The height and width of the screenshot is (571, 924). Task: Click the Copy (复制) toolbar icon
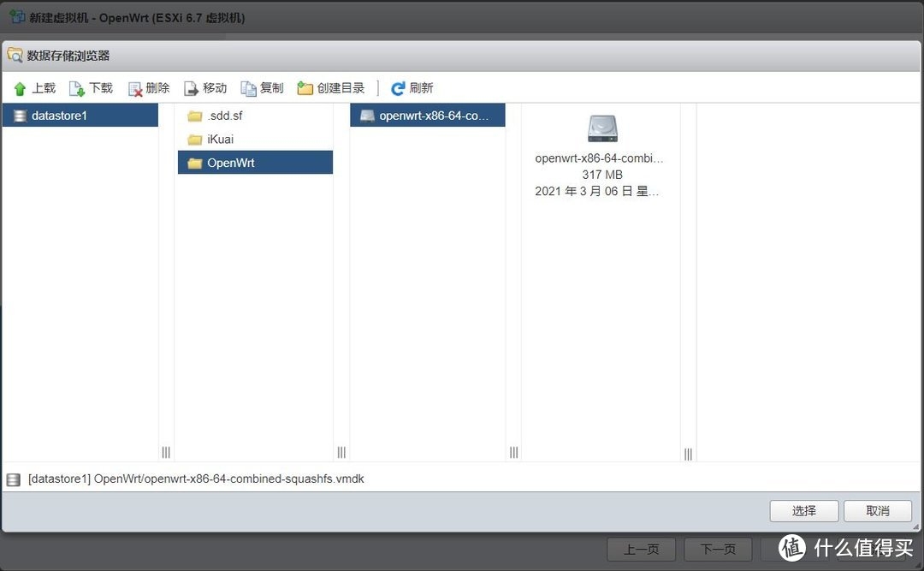coord(248,88)
